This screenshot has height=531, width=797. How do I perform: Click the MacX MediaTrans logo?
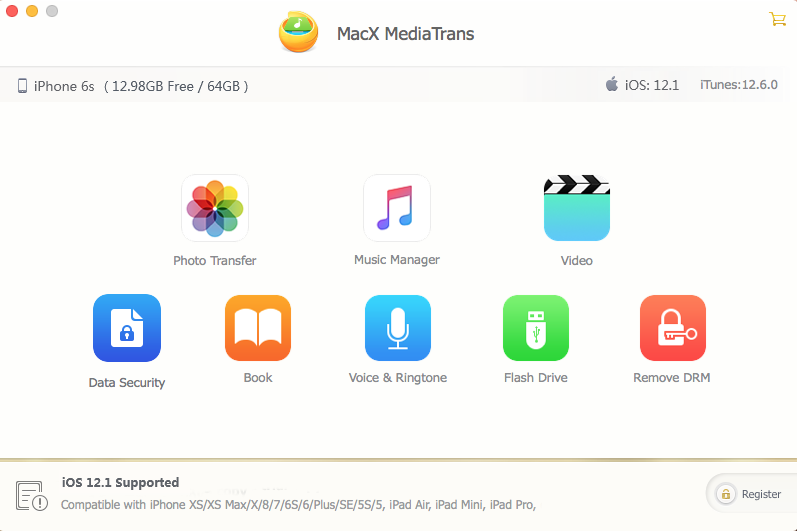(x=298, y=33)
